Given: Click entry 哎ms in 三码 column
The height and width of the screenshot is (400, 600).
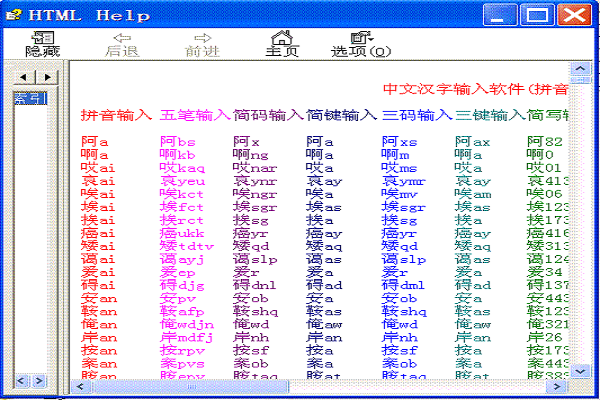Looking at the screenshot, I should [x=399, y=168].
